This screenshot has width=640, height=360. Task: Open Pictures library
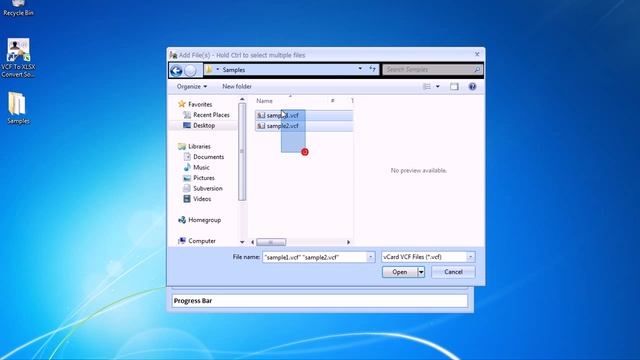199,178
